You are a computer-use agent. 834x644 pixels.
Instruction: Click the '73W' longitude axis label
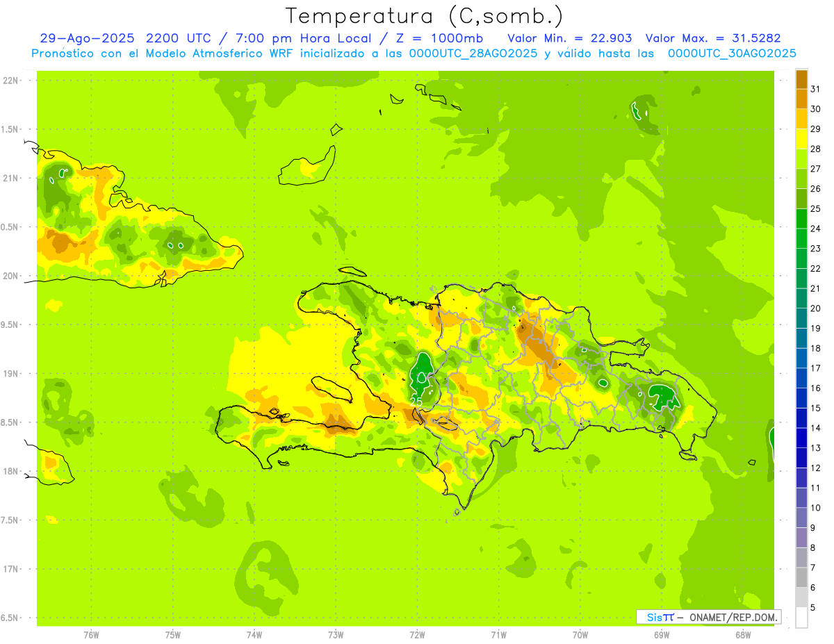coord(336,635)
